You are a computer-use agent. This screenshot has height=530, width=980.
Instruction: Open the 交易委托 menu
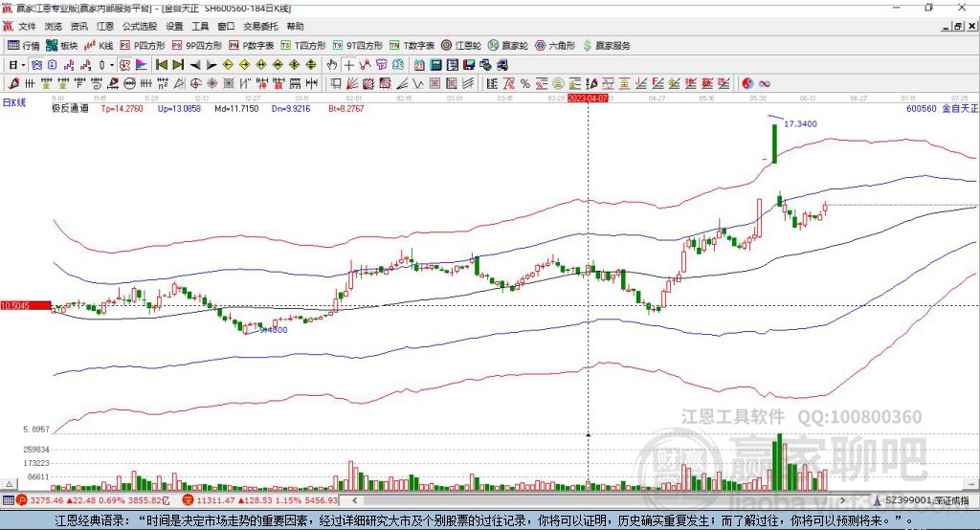(x=260, y=26)
